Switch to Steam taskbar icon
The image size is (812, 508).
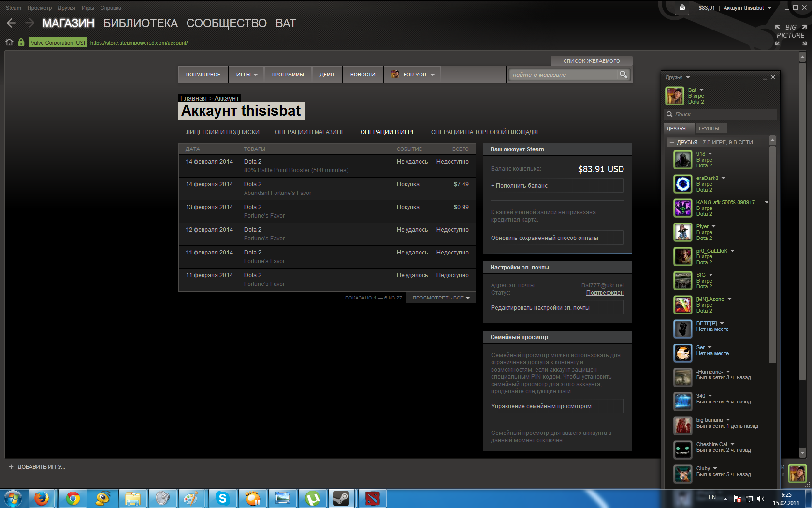342,498
